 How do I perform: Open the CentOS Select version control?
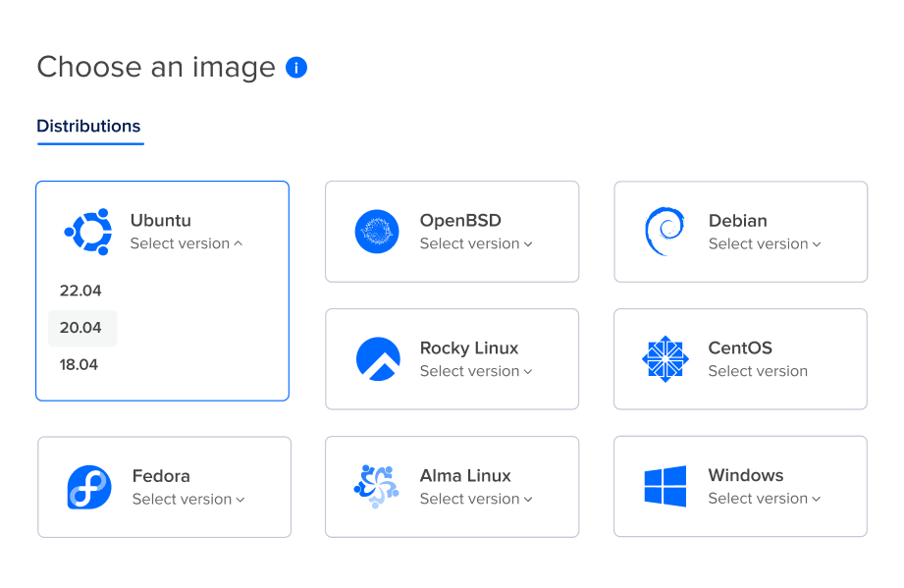pos(758,371)
